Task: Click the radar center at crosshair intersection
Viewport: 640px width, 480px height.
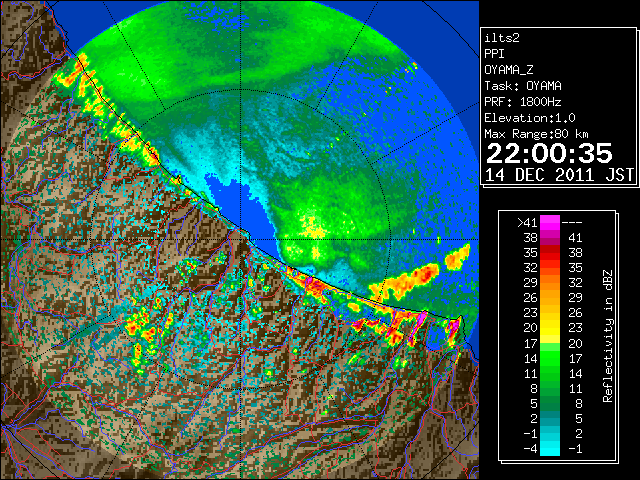Action: click(241, 239)
